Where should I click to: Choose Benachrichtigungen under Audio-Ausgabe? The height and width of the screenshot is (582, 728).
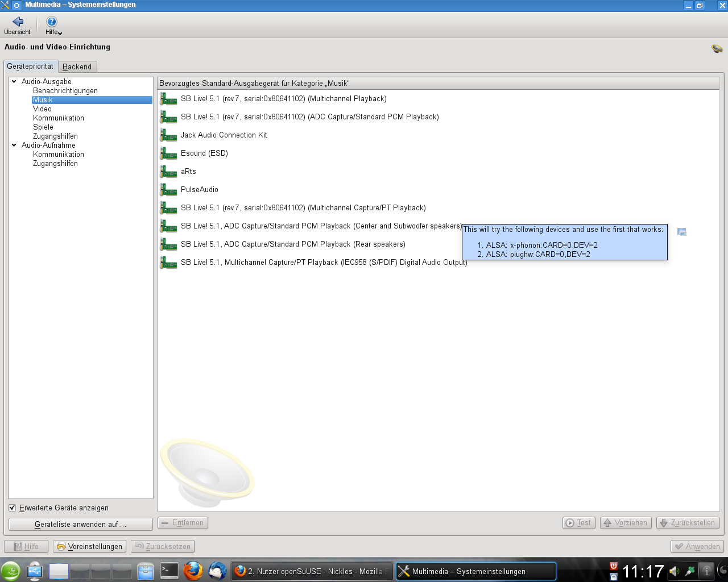pos(65,91)
